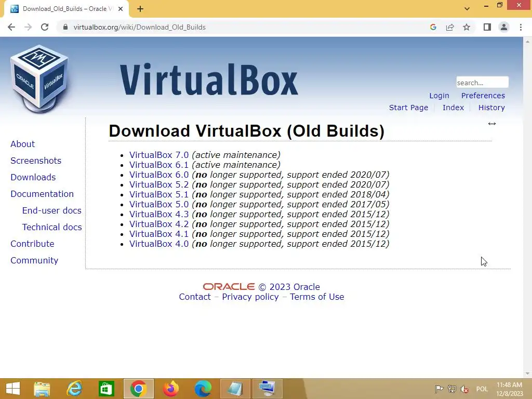
Task: Click the address bar URL
Action: [139, 27]
